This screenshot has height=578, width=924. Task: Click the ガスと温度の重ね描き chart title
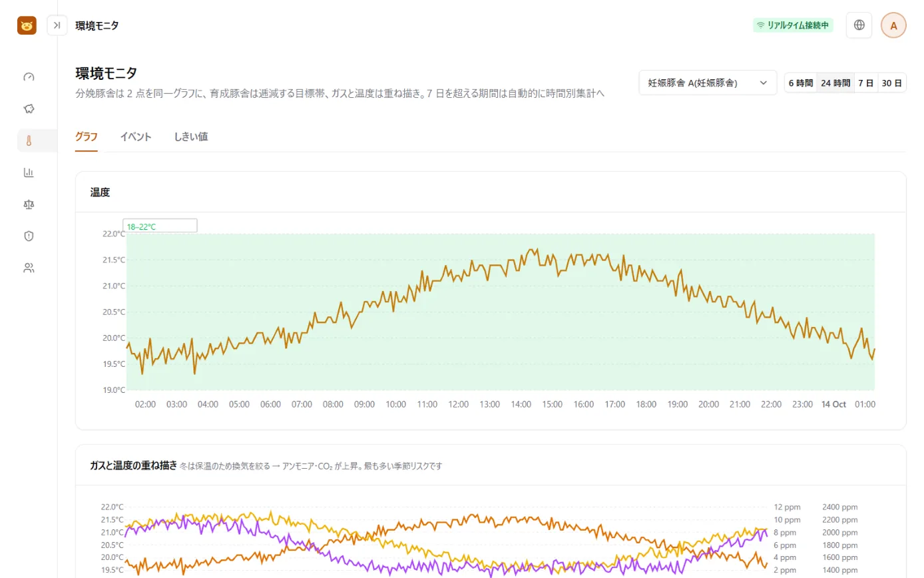pos(134,465)
